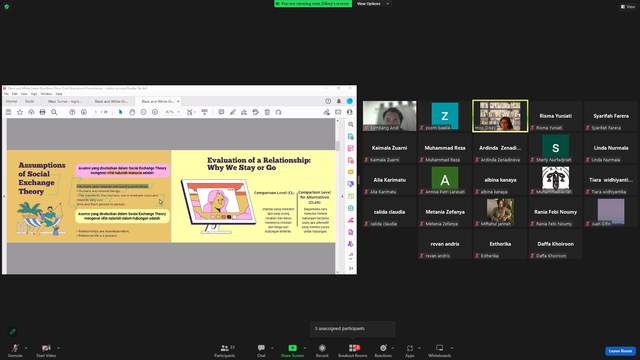The height and width of the screenshot is (360, 640).
Task: Open Whiteboards
Action: coord(440,350)
